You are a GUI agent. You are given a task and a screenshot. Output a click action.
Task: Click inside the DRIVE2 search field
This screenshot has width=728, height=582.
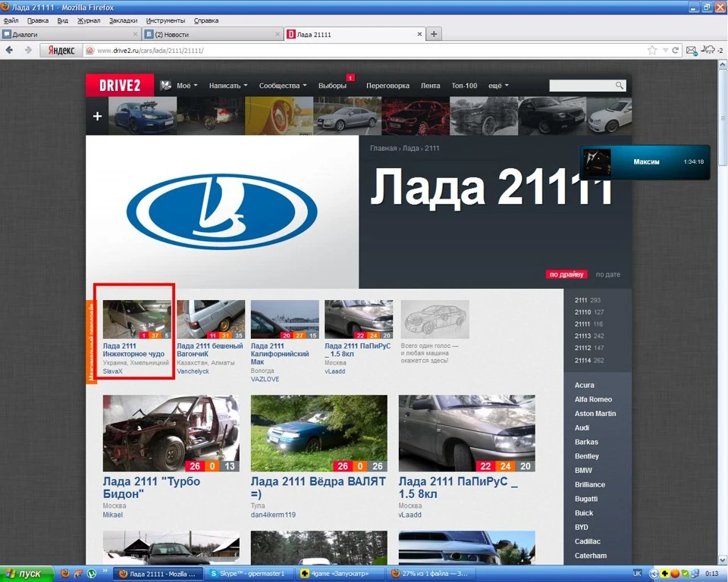click(582, 86)
